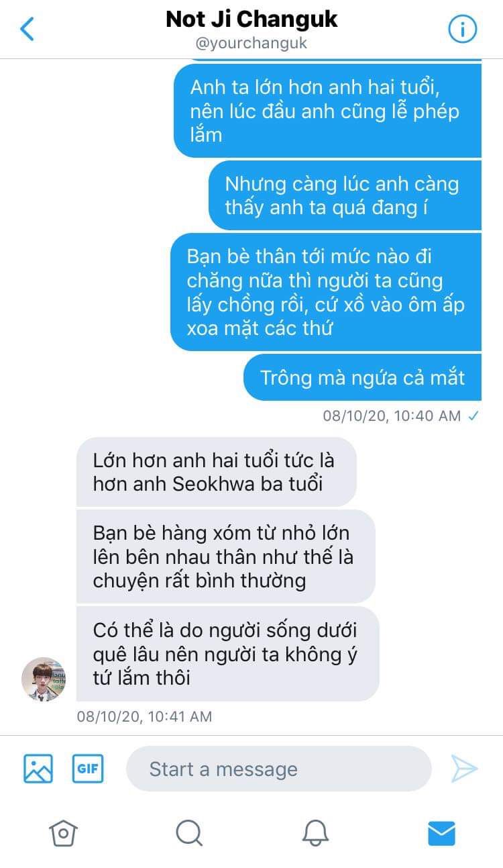
Task: Tap the send message arrow
Action: pyautogui.click(x=464, y=769)
